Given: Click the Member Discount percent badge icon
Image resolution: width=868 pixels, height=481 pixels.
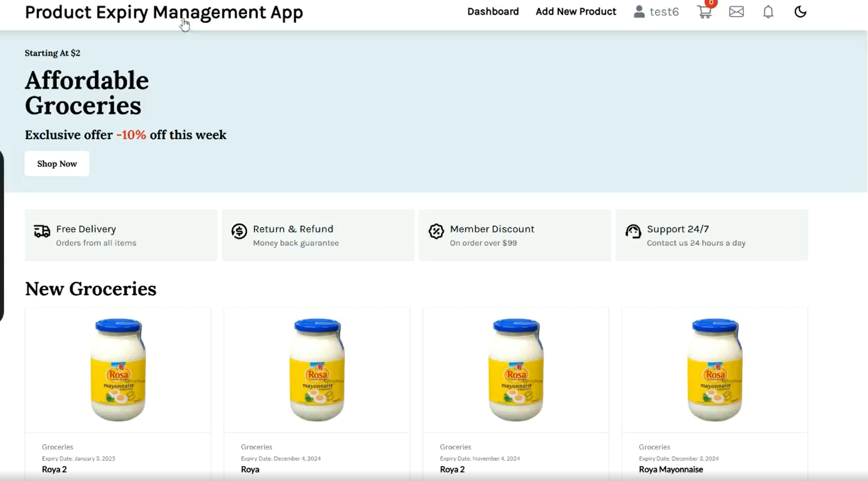Looking at the screenshot, I should click(436, 231).
